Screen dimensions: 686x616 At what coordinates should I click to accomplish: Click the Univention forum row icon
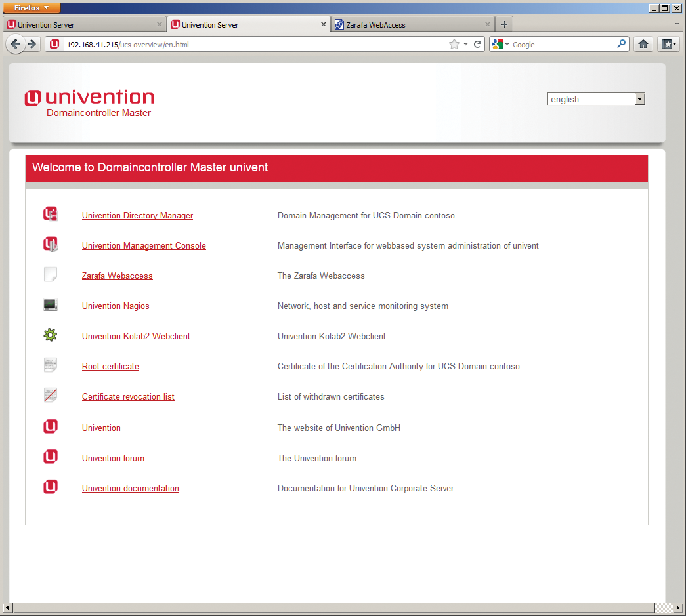click(x=51, y=457)
